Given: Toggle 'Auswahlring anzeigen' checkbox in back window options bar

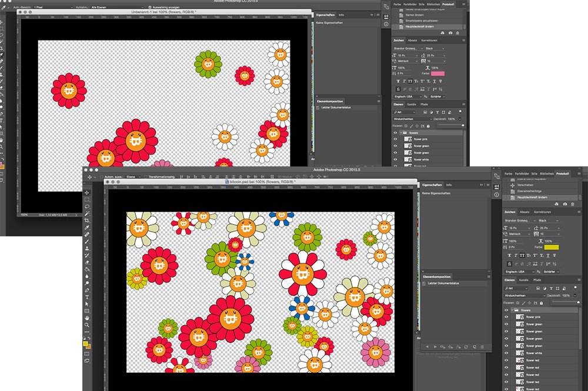Looking at the screenshot, I should [x=149, y=7].
